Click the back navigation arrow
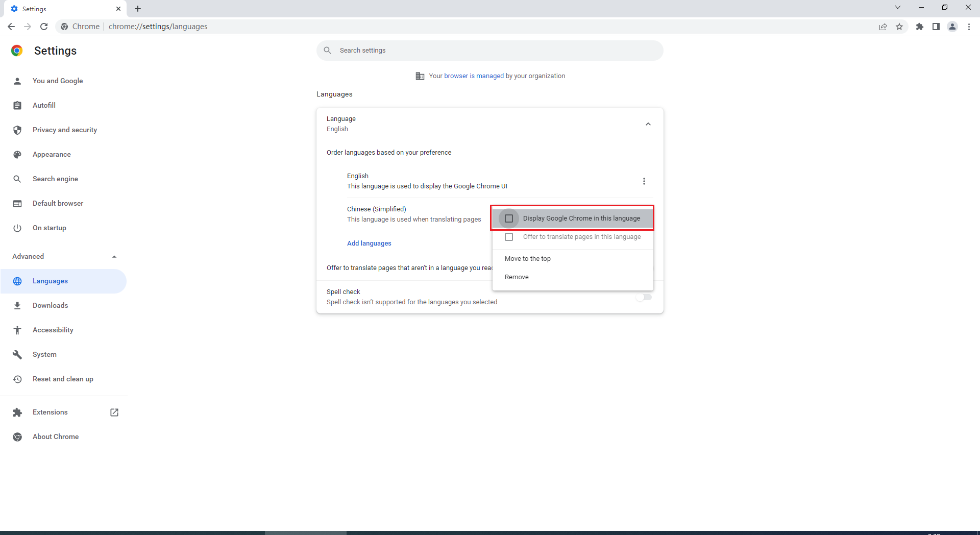 [x=11, y=27]
